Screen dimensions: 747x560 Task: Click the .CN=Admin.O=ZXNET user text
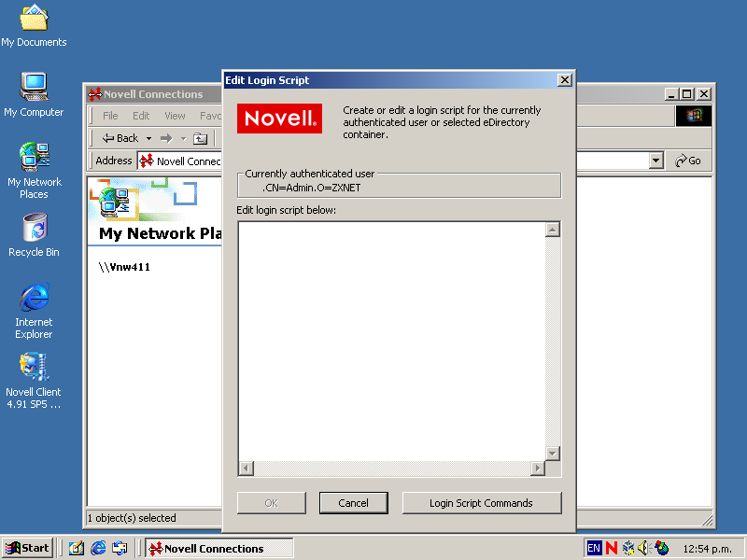coord(312,188)
